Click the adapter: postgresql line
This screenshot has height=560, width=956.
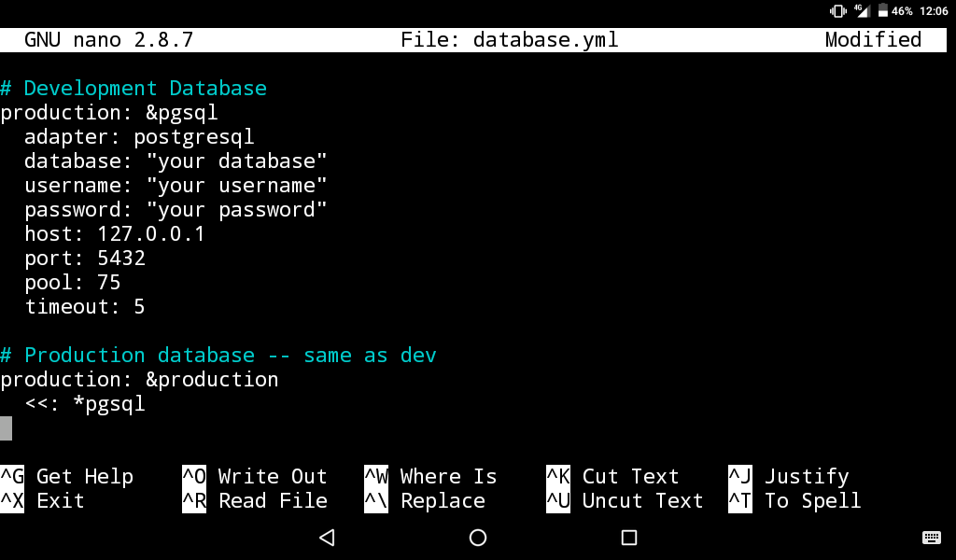pos(138,136)
